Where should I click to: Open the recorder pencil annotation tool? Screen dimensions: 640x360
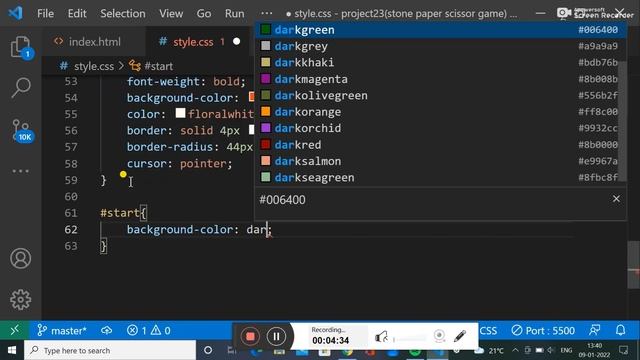460,336
